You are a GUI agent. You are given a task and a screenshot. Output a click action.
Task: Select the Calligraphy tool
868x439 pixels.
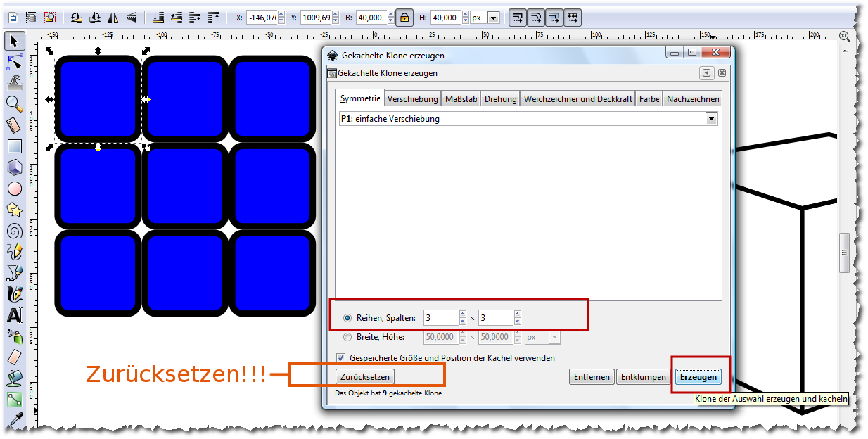coord(14,294)
